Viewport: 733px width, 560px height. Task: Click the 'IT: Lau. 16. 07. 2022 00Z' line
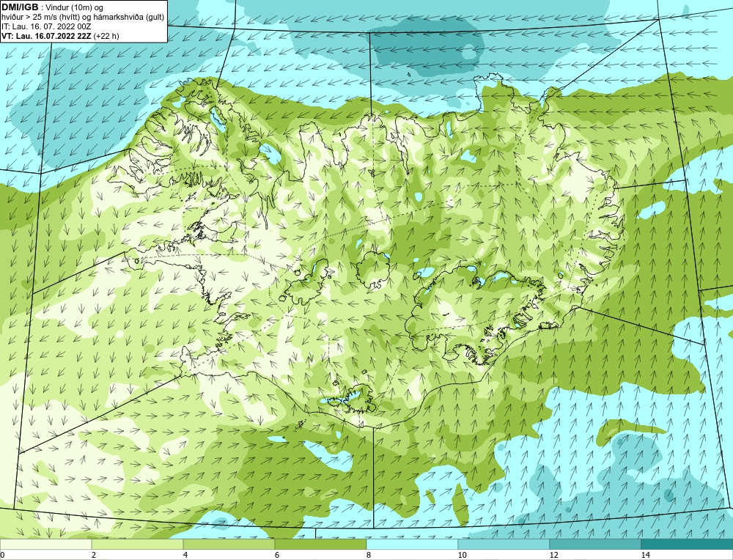(46, 26)
